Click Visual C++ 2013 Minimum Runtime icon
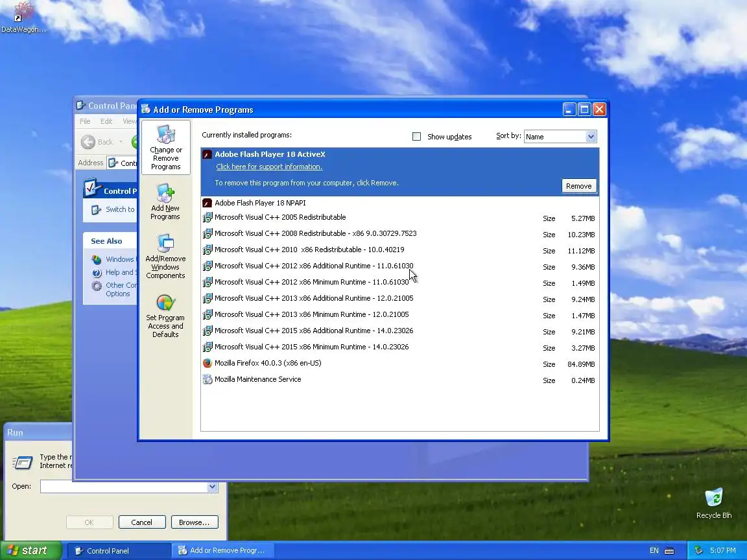The height and width of the screenshot is (560, 747). 207,315
